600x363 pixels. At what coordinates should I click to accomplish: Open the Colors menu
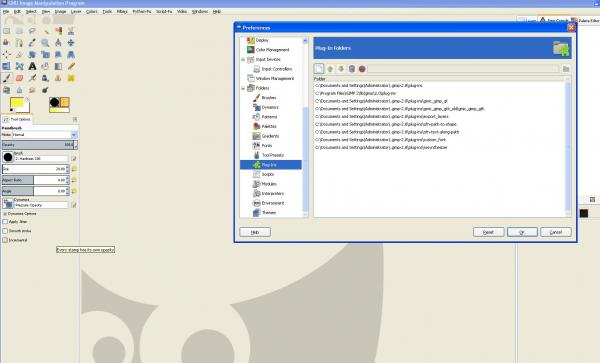tap(91, 11)
